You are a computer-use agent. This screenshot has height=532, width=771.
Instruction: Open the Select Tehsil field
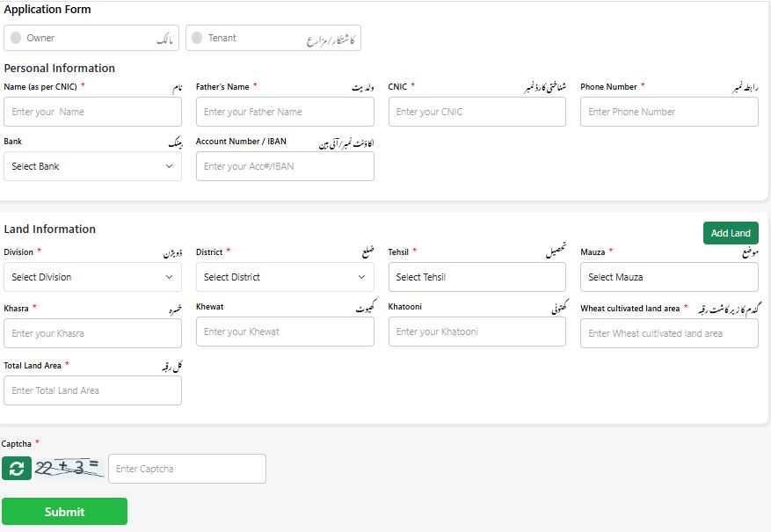[477, 277]
